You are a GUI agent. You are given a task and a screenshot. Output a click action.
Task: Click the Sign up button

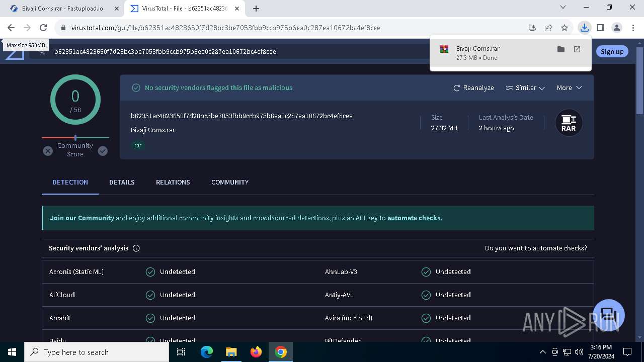click(612, 51)
